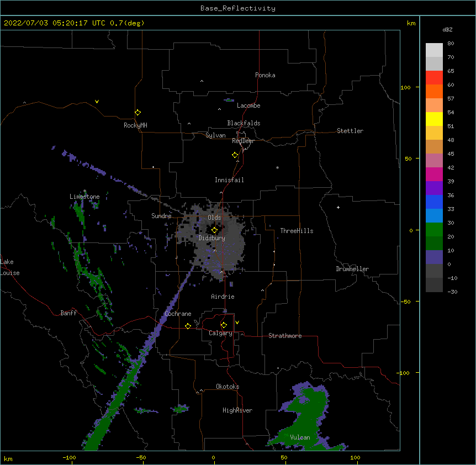Select the Calgary label
Screen dimensions: 476x465
point(221,333)
